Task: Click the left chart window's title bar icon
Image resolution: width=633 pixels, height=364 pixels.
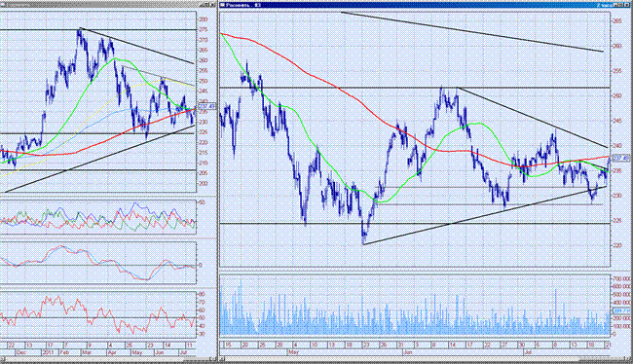Action: (3, 5)
